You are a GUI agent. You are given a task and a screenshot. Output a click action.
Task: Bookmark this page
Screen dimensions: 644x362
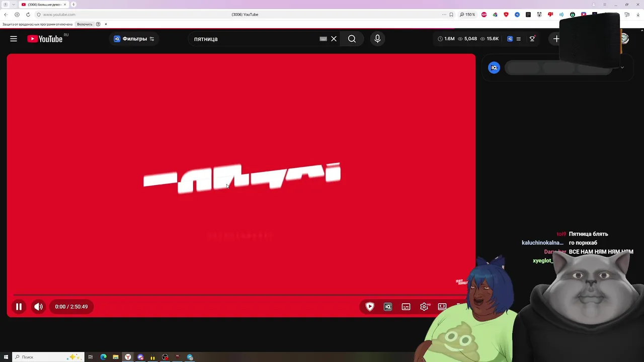(x=451, y=15)
